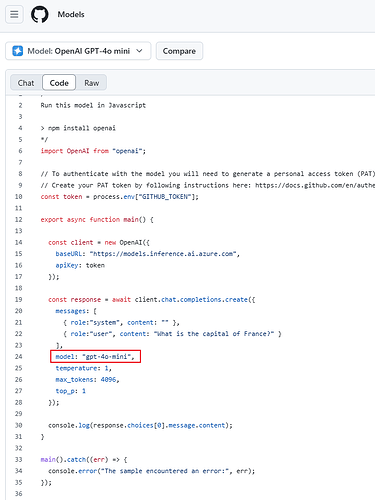Click the top_p: 1 line

[71, 391]
